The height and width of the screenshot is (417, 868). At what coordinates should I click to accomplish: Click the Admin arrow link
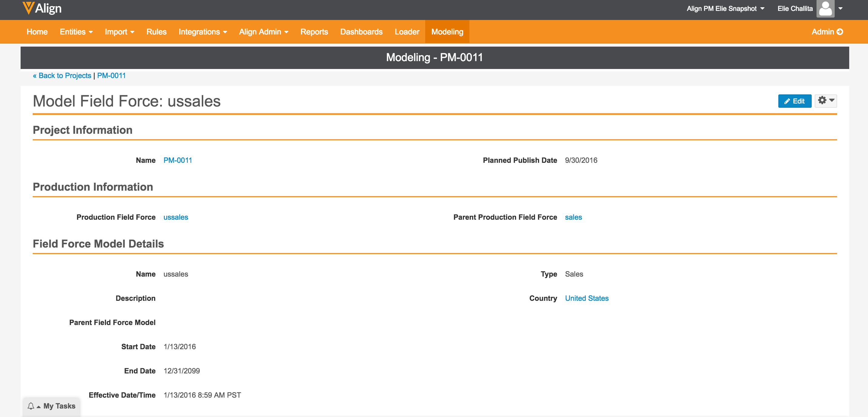[827, 32]
